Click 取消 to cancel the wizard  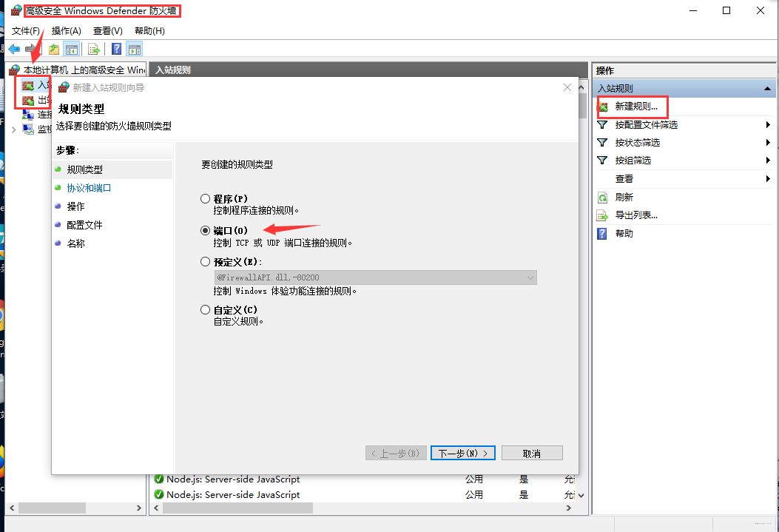click(x=532, y=453)
